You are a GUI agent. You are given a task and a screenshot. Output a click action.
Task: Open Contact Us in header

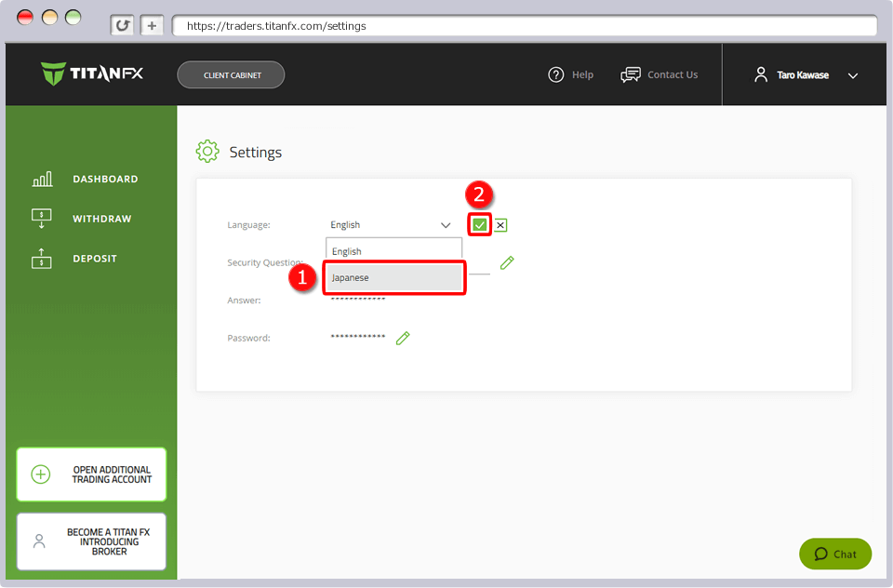[660, 74]
